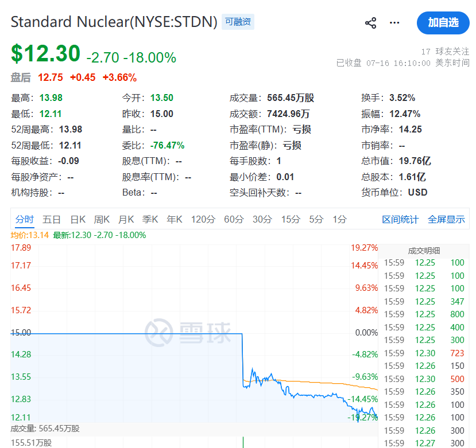This screenshot has height=448, width=476.
Task: Select the 15分 interval tab
Action: [x=291, y=219]
